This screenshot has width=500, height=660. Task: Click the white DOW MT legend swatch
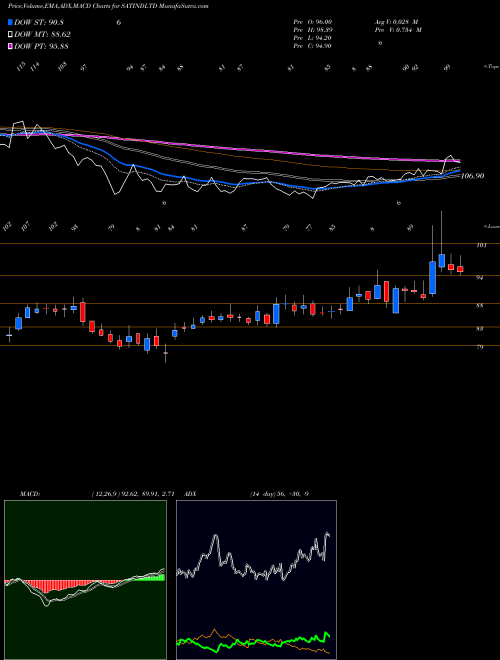(x=11, y=35)
